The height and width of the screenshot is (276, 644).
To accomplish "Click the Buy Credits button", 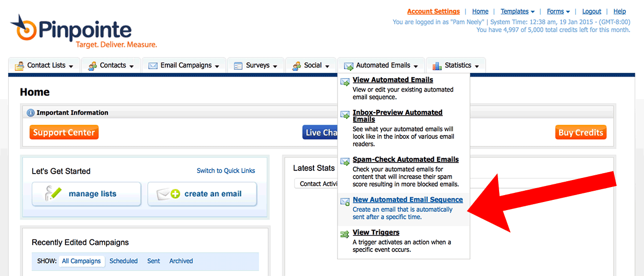I will [x=581, y=132].
